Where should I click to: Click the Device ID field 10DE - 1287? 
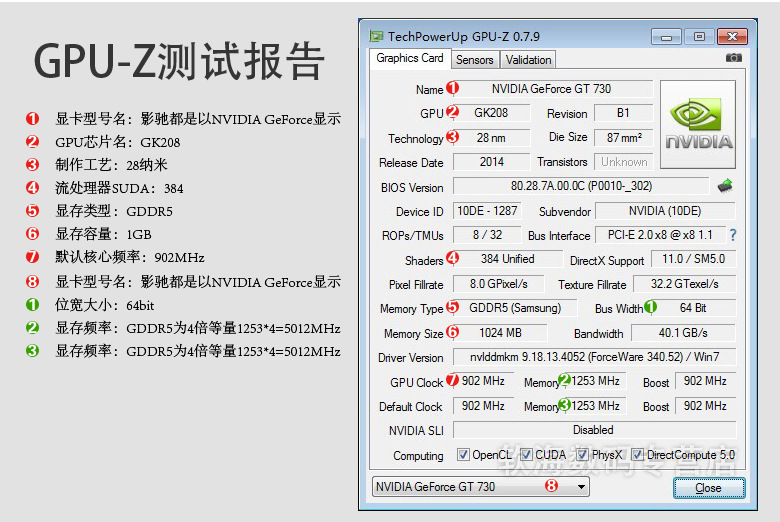(487, 210)
